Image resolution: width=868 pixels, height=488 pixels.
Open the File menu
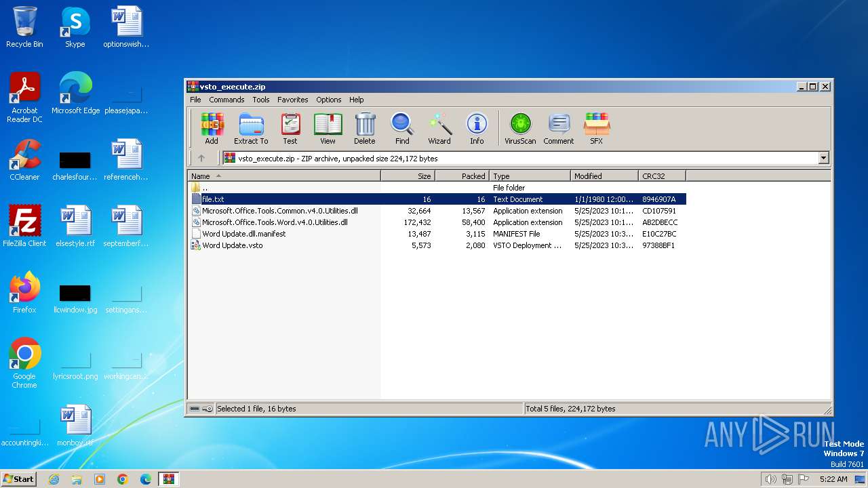click(195, 100)
